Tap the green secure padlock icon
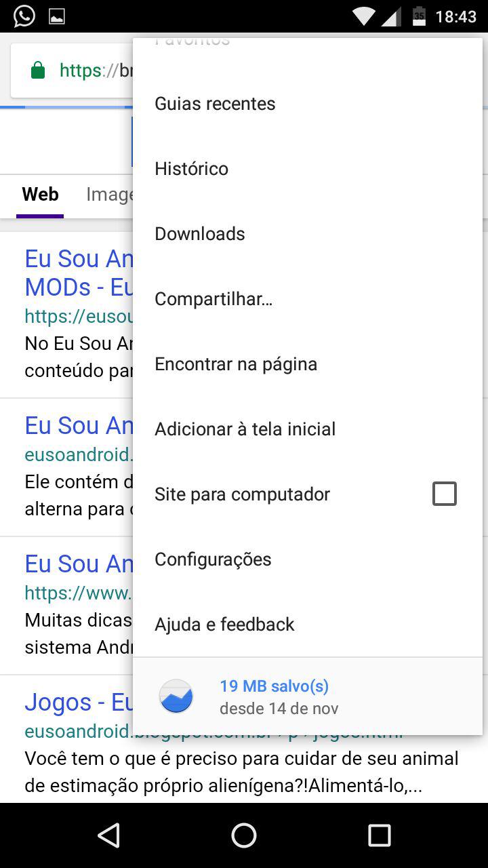 tap(38, 71)
